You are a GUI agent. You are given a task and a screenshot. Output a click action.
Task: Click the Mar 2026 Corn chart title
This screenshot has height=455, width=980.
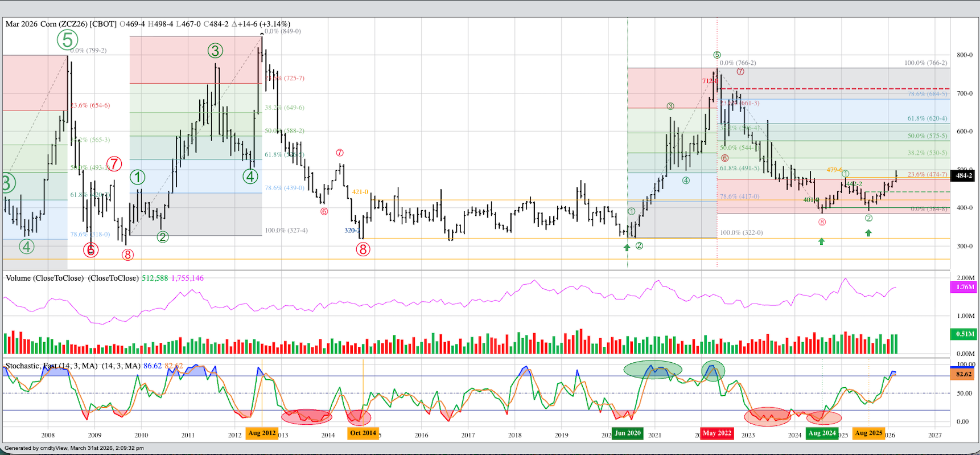(x=61, y=24)
